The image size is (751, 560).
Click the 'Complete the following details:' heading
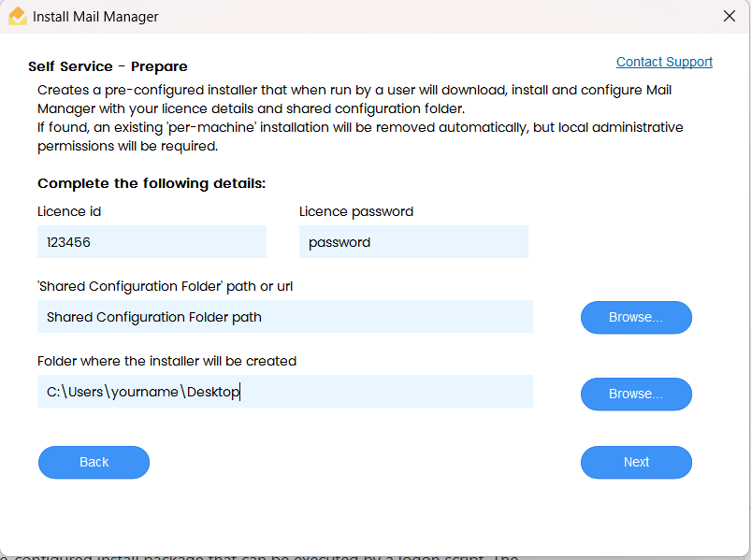pyautogui.click(x=152, y=183)
